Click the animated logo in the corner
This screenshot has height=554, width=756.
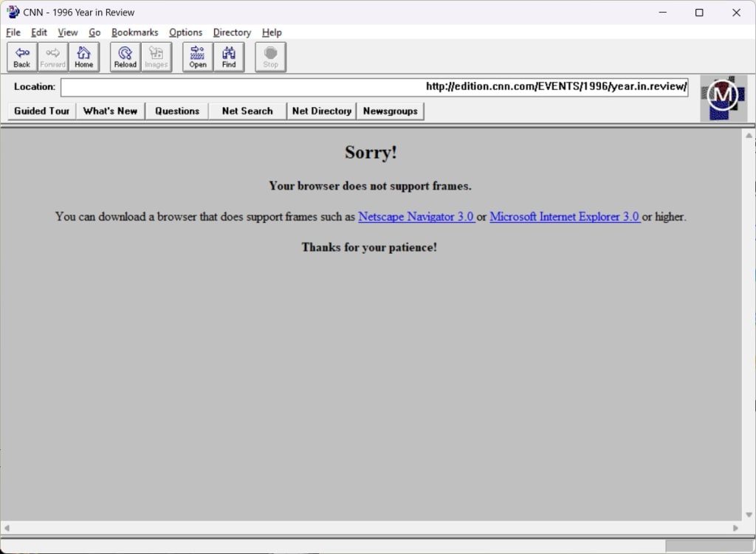pyautogui.click(x=723, y=96)
